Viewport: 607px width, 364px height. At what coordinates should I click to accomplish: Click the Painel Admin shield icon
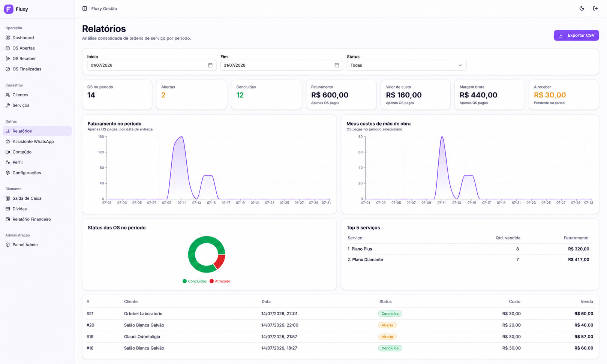pos(8,245)
